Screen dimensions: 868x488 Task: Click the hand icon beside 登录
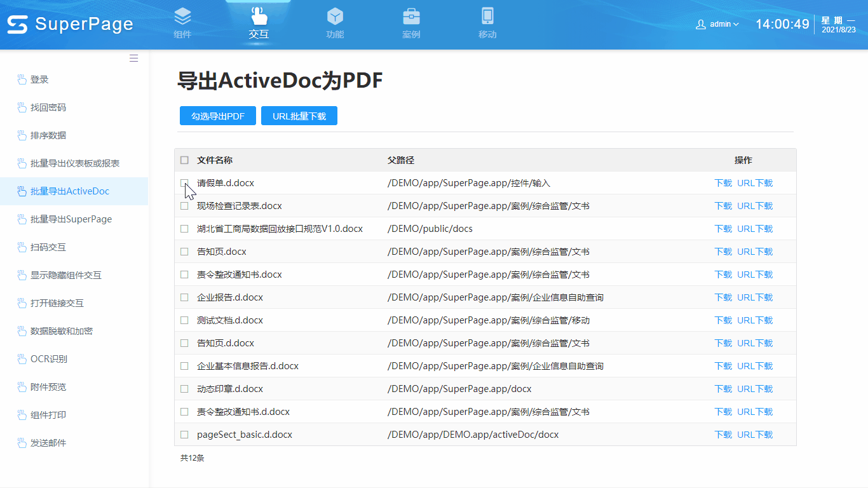22,79
